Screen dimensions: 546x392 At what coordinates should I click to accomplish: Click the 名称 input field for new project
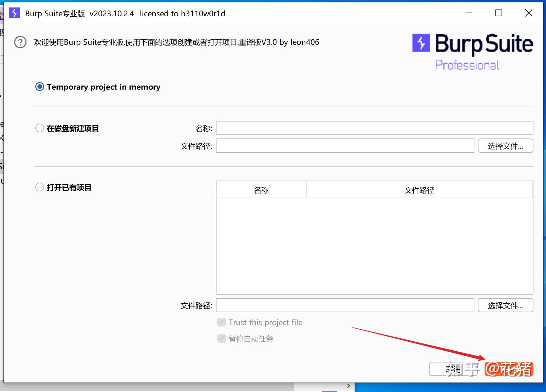pos(375,128)
